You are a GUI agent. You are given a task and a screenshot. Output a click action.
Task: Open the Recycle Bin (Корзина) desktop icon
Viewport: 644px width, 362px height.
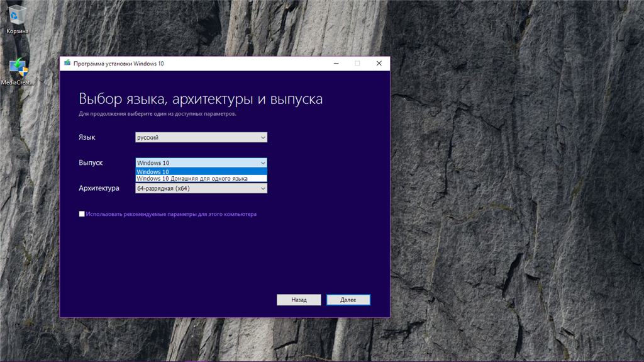coord(17,19)
